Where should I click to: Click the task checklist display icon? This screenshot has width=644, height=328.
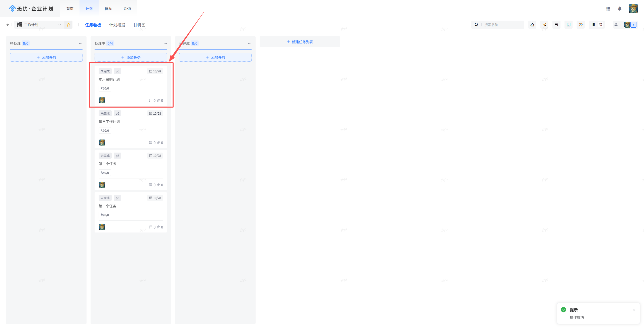click(x=569, y=25)
